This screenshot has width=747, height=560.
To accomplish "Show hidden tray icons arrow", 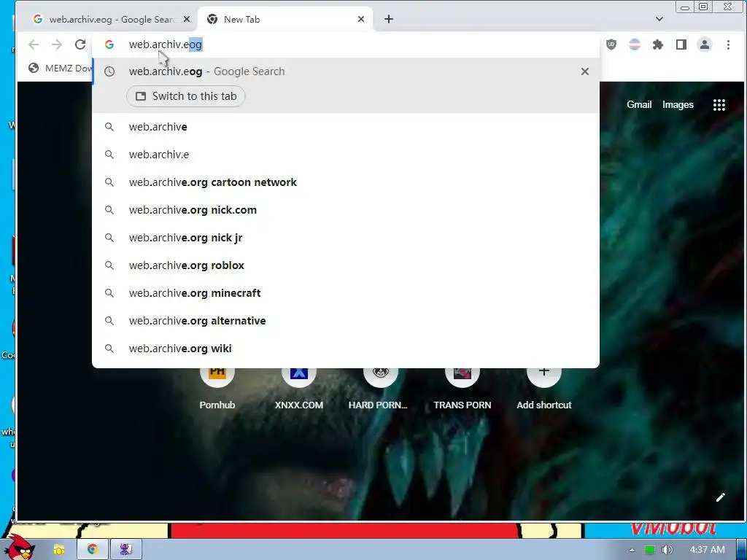I will coord(632,550).
